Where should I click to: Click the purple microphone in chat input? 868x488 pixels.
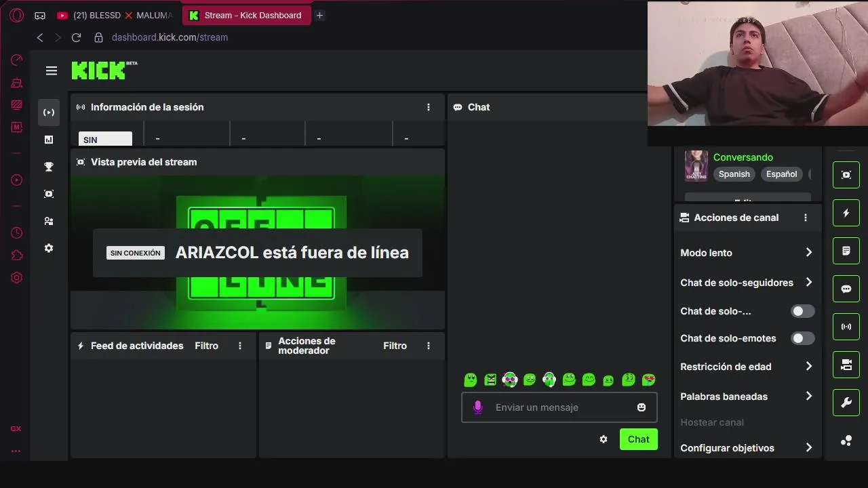[477, 407]
